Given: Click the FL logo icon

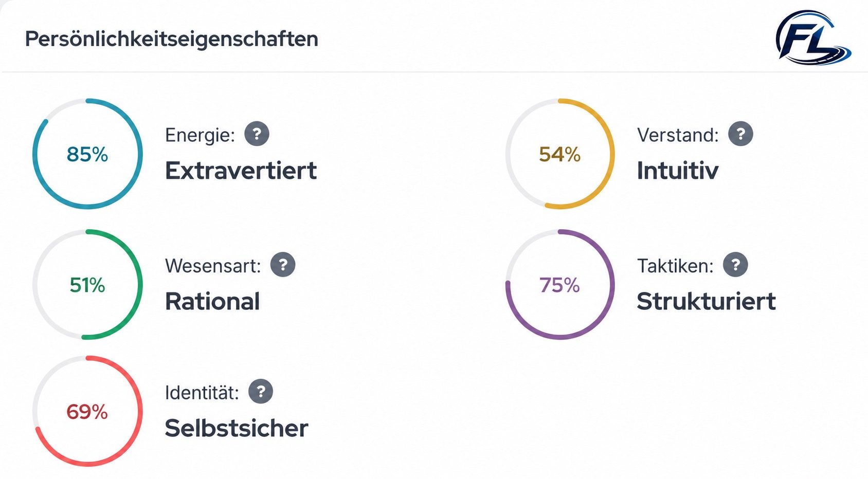Looking at the screenshot, I should tap(812, 38).
